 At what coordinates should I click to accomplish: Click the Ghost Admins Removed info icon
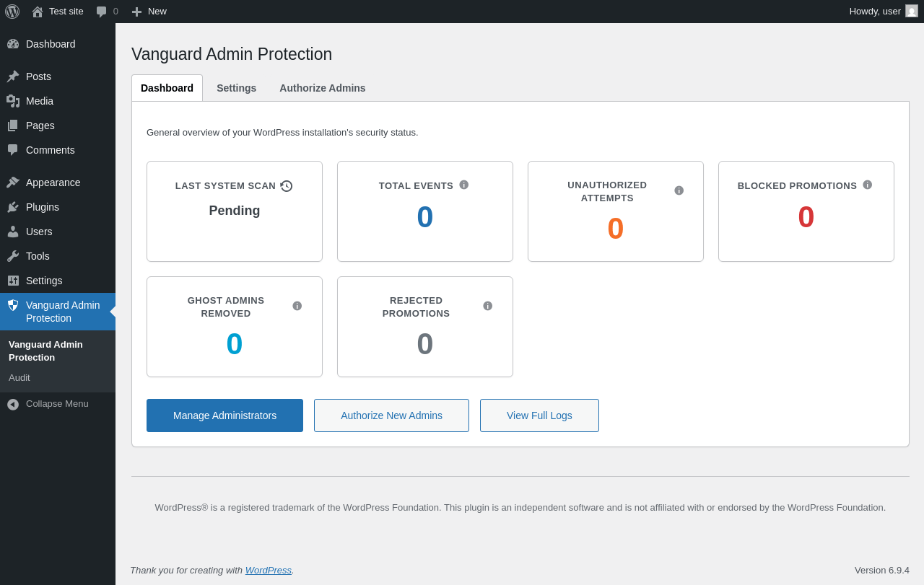point(297,306)
